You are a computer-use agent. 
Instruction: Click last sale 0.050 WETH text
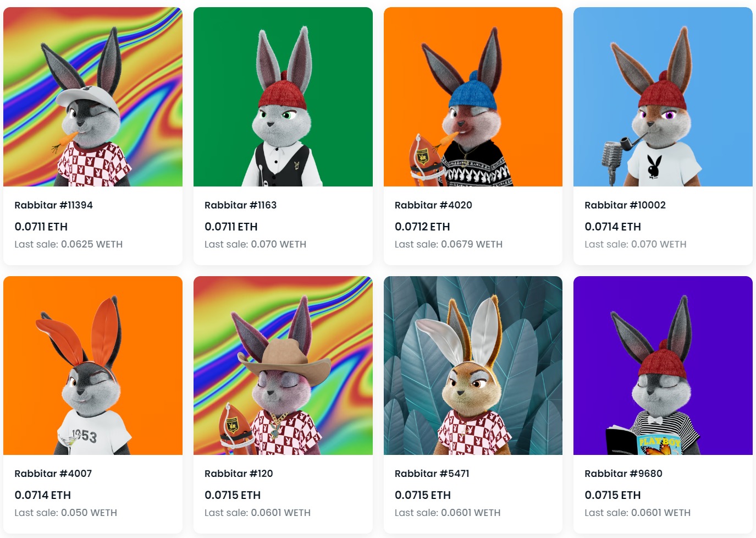[65, 513]
